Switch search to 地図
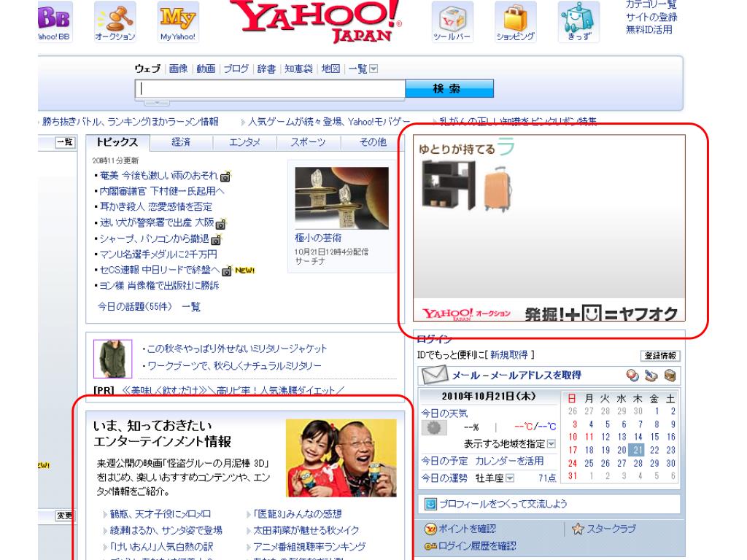This screenshot has width=747, height=560. (330, 69)
